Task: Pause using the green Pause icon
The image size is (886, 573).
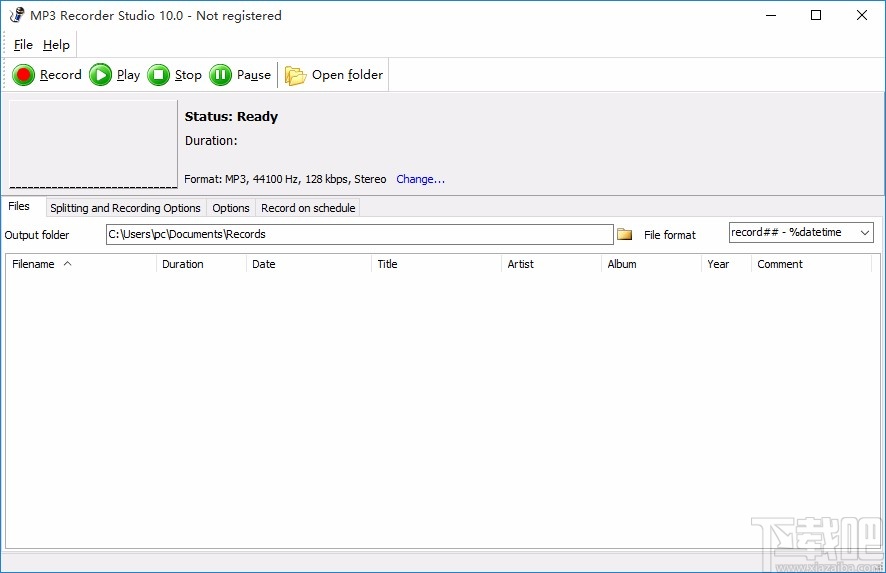Action: tap(220, 75)
